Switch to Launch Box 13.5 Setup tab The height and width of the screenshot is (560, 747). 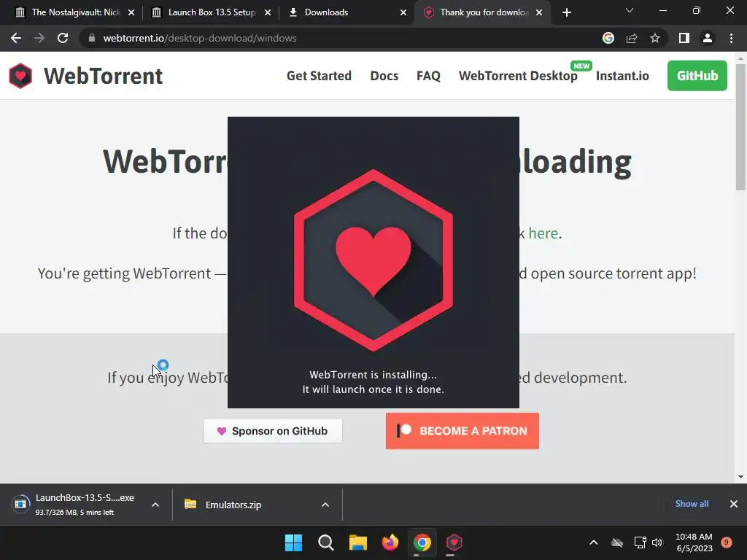coord(211,12)
